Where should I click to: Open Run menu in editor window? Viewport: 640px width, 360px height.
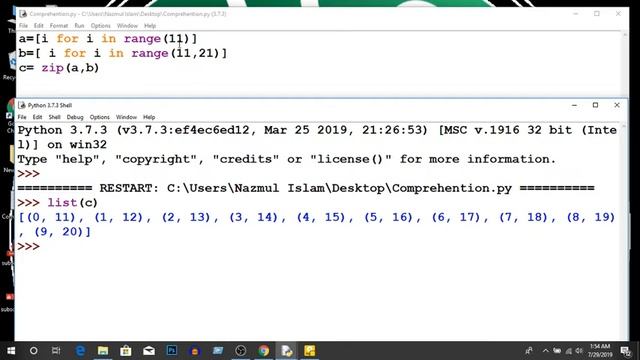tap(79, 26)
